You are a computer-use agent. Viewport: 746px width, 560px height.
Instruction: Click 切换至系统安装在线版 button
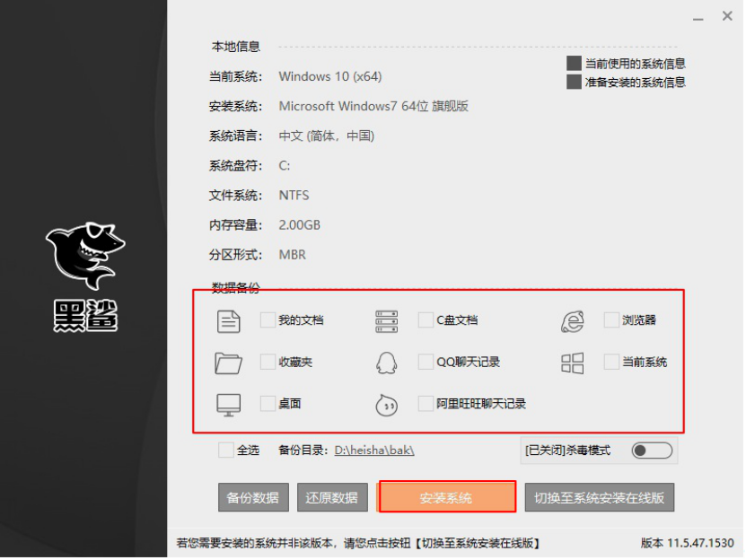[x=600, y=497]
